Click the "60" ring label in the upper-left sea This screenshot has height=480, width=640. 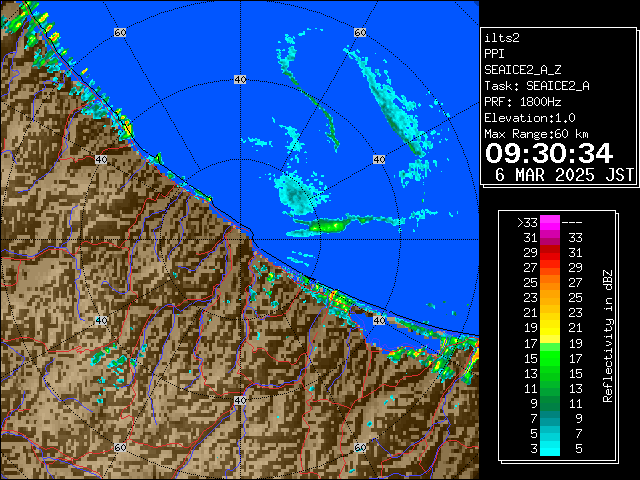click(x=120, y=33)
